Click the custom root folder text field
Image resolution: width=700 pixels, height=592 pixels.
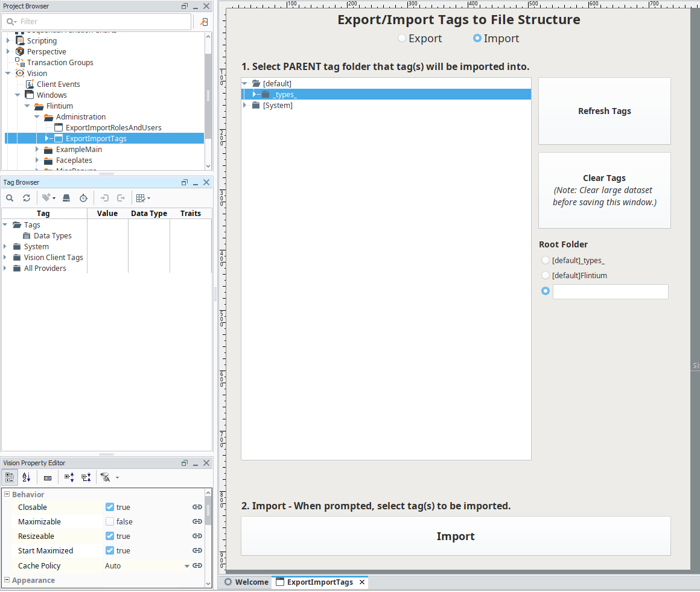[610, 291]
